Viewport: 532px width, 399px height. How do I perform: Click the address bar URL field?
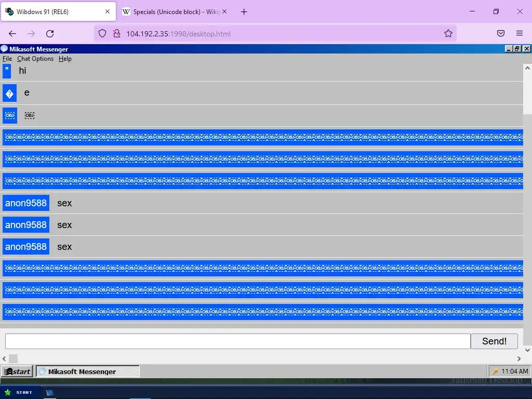(x=275, y=34)
